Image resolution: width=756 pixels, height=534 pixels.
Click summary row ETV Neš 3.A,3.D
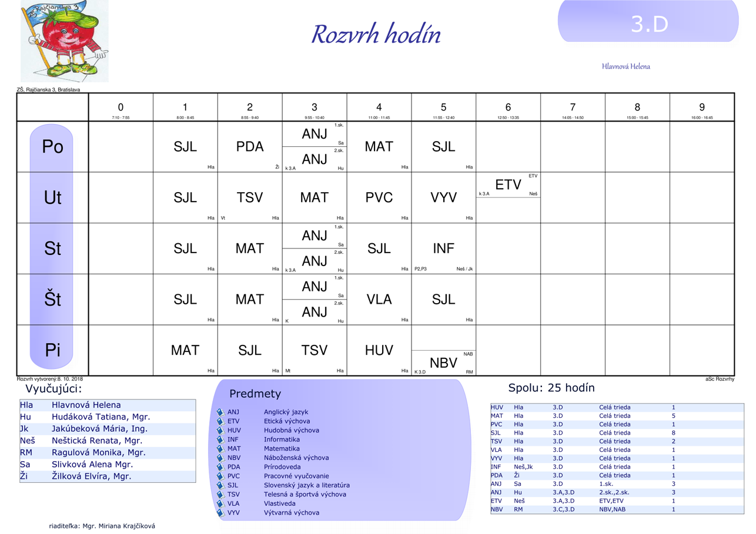pyautogui.click(x=617, y=501)
